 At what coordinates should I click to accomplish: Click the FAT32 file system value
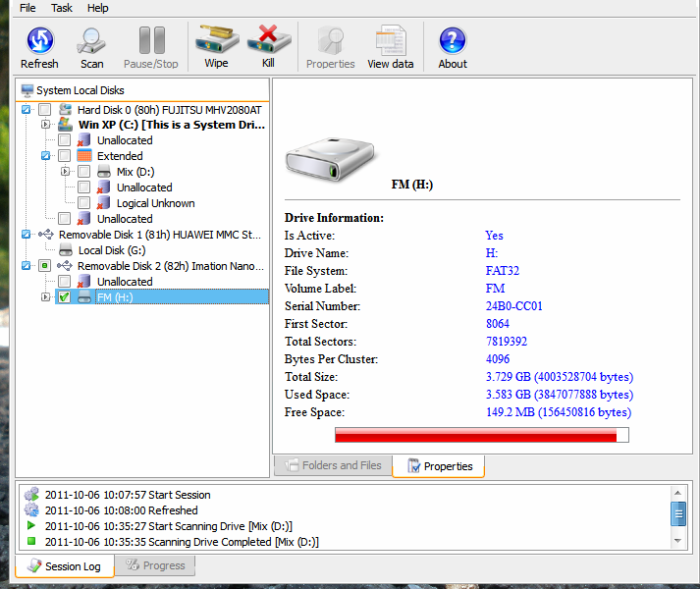click(x=503, y=271)
